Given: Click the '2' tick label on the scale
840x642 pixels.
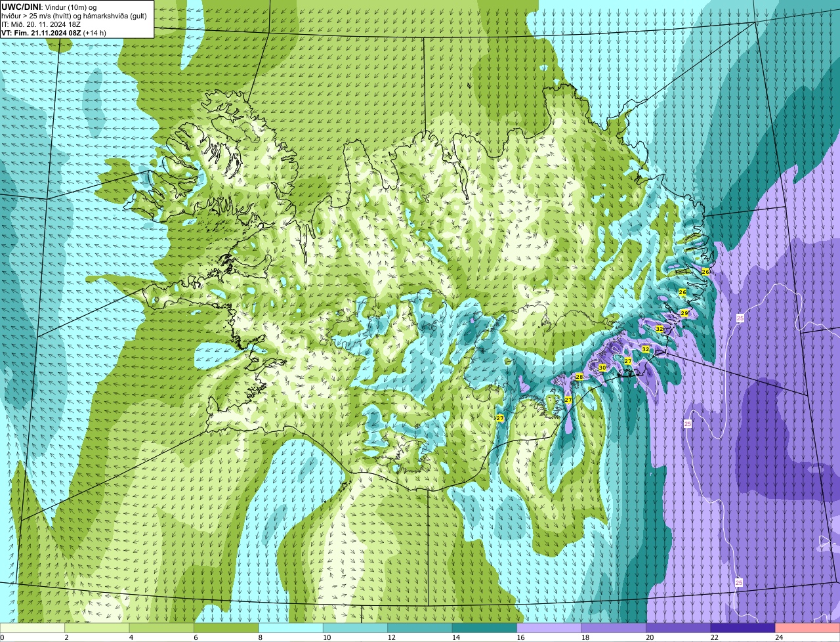Looking at the screenshot, I should coord(66,637).
